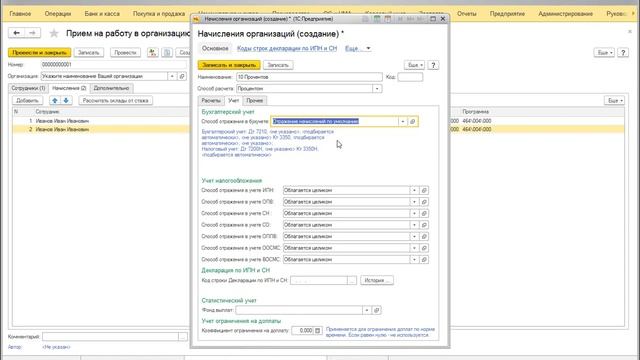Screen dimensions: 640x360
Task: Open the item icon for ООСМС reflection method
Action: [x=424, y=248]
